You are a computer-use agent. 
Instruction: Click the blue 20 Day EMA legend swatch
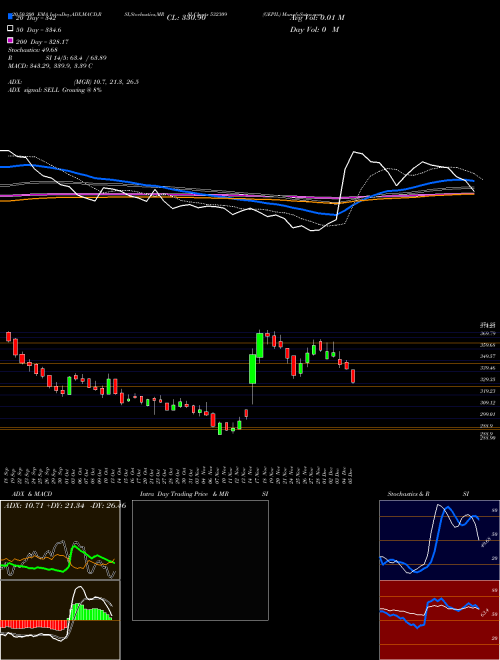10,18
